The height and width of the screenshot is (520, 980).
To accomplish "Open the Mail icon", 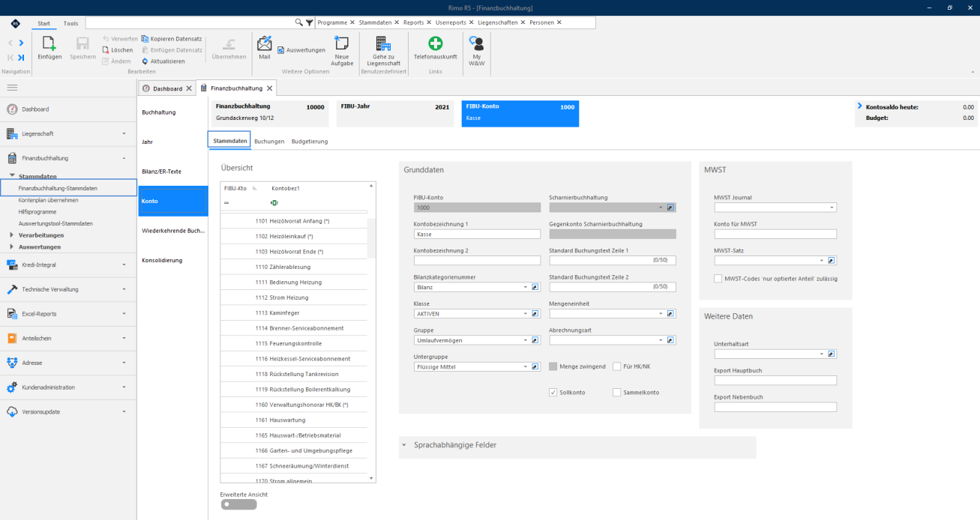I will tap(264, 43).
